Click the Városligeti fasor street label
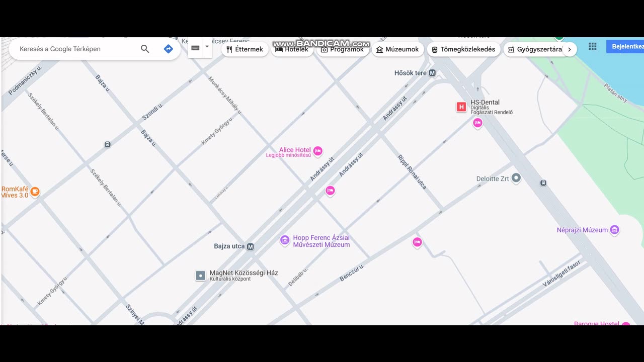The image size is (644, 362). [561, 274]
